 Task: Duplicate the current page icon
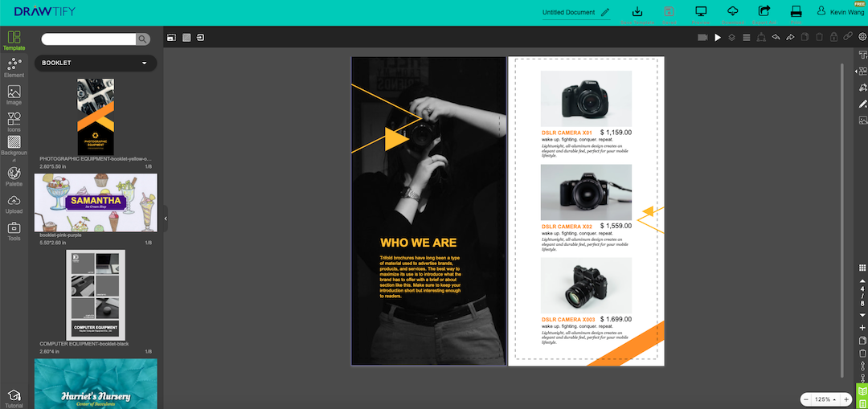(x=862, y=341)
